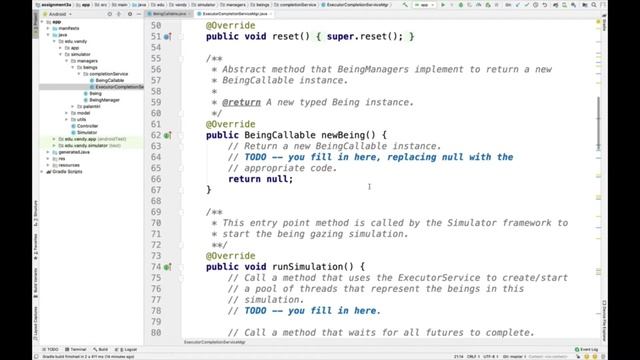Click the override gutter icon on line 62
Viewport: 640px width, 360px height.
pos(167,135)
